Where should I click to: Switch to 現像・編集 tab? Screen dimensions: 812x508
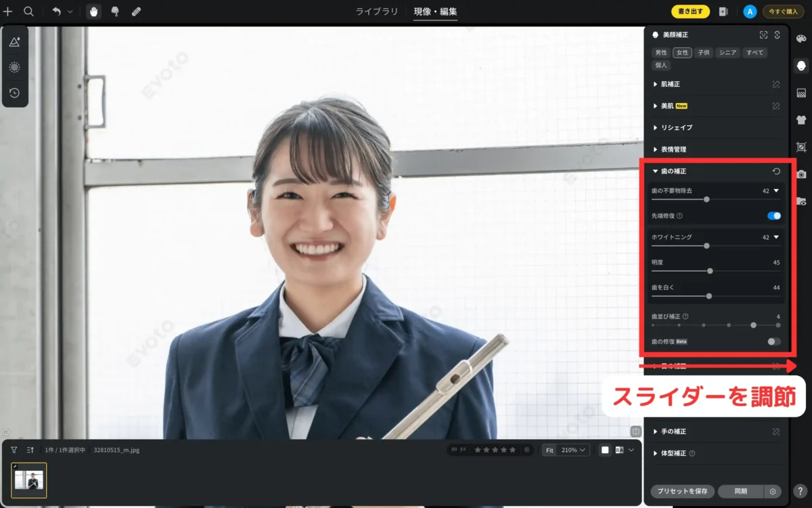click(x=435, y=12)
